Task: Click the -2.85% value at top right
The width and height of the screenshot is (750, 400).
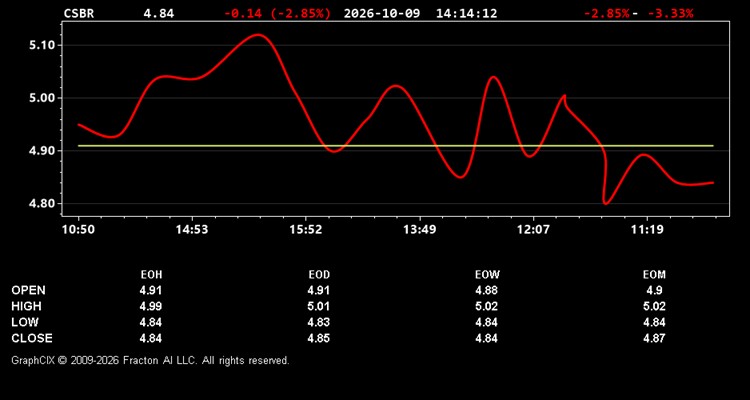Action: pos(607,13)
